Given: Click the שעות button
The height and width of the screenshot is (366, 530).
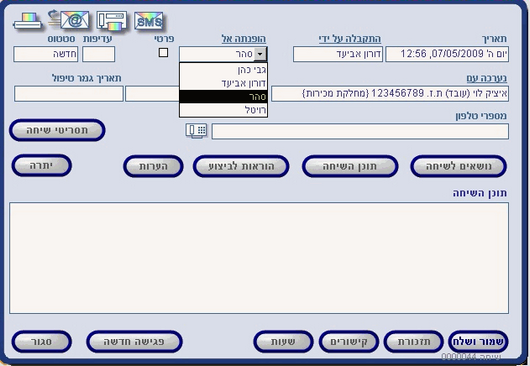Looking at the screenshot, I should click(283, 341).
